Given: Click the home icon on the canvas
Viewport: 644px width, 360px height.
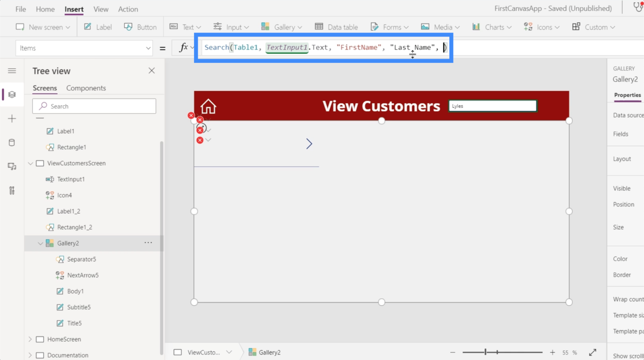Looking at the screenshot, I should (x=208, y=106).
